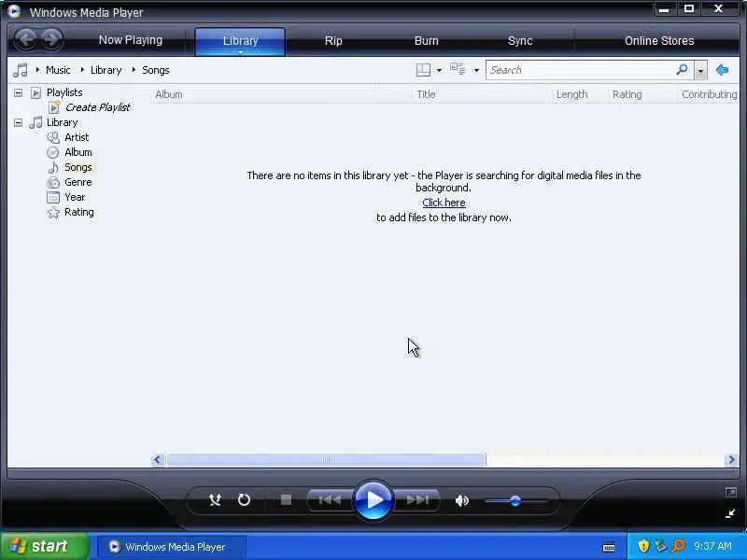Viewport: 747px width, 560px height.
Task: Adjust the volume slider
Action: point(516,500)
